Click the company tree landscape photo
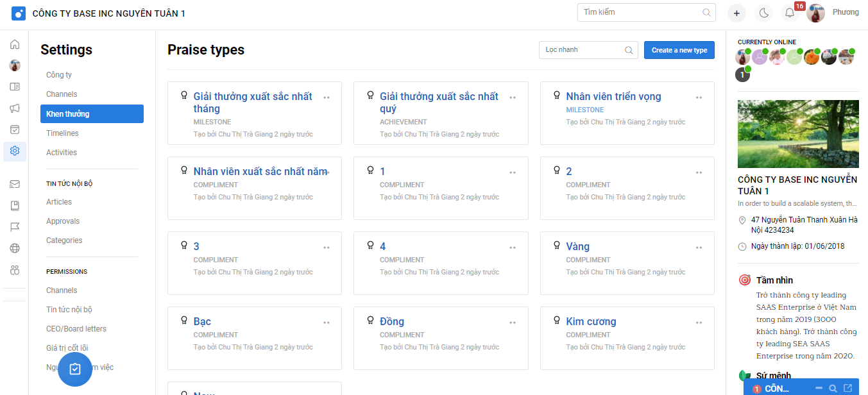 pyautogui.click(x=798, y=134)
